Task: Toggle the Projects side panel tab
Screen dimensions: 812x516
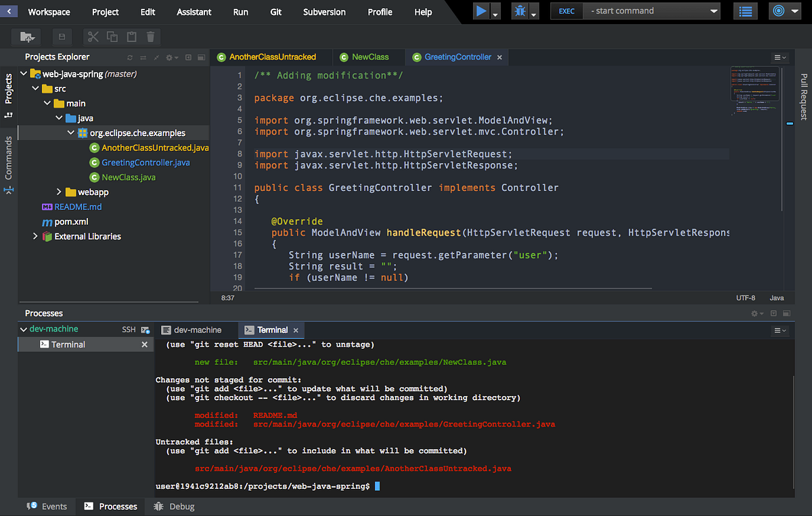Action: [9, 89]
